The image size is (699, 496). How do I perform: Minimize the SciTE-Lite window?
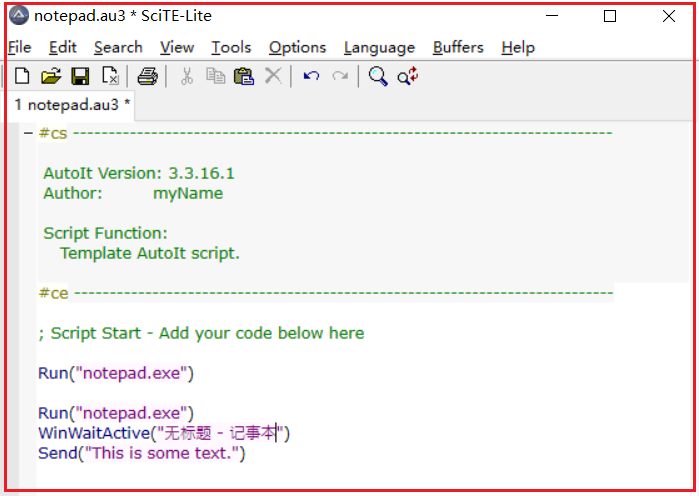pos(552,16)
